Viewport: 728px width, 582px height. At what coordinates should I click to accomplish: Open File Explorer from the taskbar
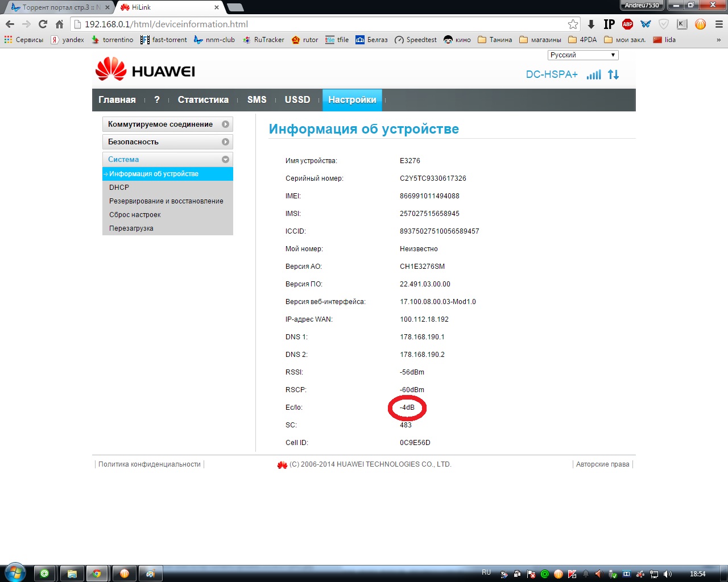click(72, 573)
